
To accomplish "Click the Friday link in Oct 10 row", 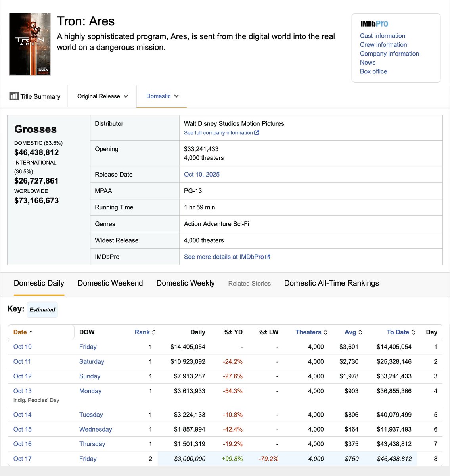I will pos(88,347).
